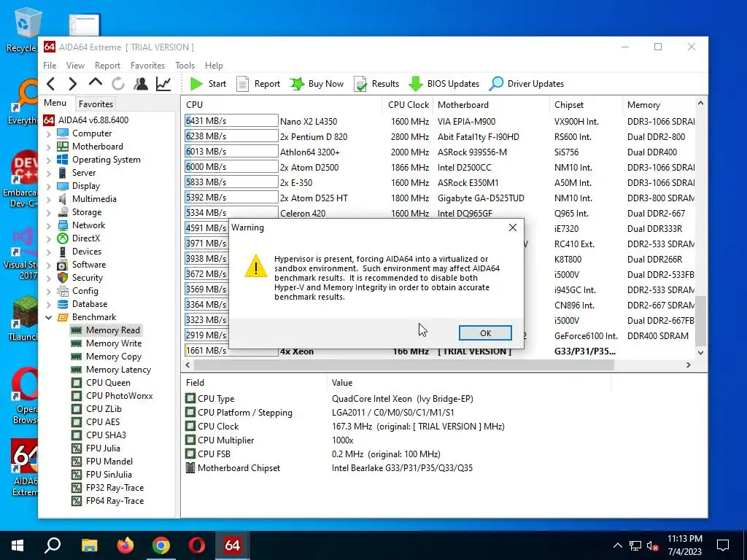This screenshot has width=747, height=560.
Task: Expand the Computer tree node
Action: tap(48, 134)
